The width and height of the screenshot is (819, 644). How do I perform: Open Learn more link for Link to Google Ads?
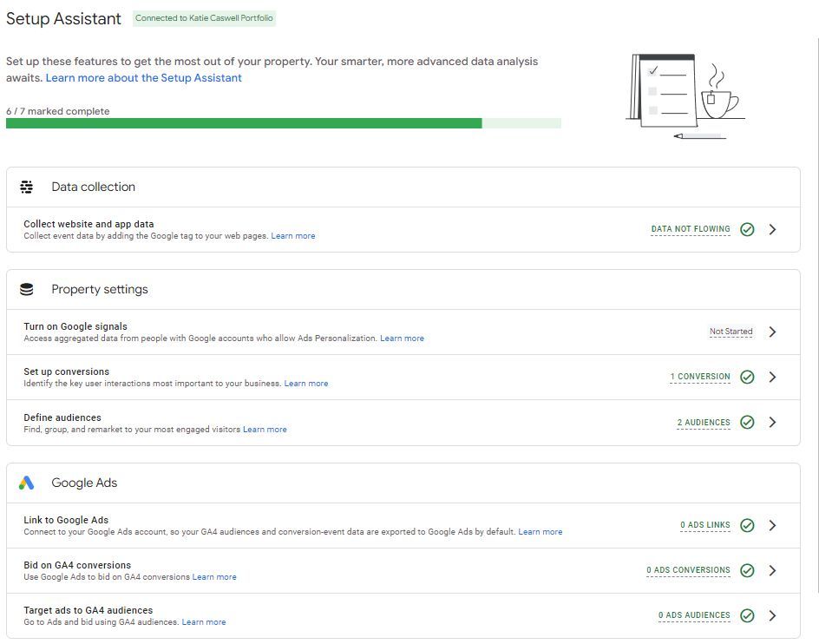541,532
